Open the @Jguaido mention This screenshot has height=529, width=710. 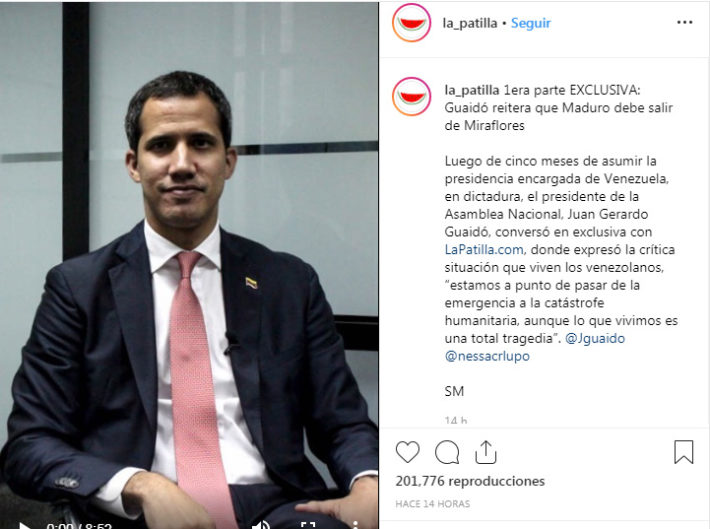click(595, 338)
